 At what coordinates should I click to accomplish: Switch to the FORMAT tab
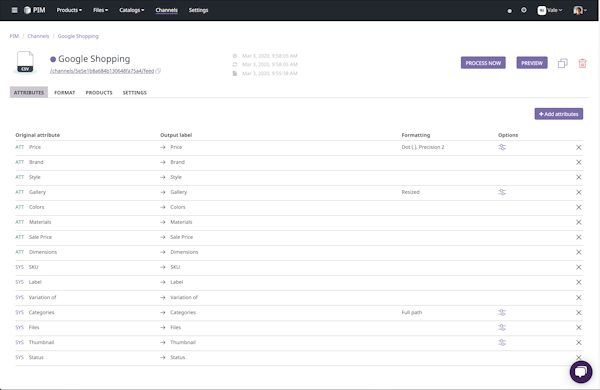point(65,93)
